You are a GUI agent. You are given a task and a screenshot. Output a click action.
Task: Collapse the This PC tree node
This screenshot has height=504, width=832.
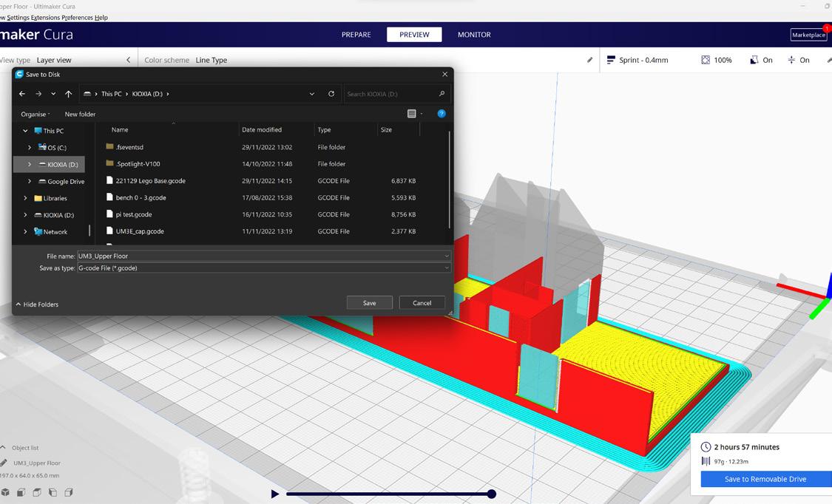click(x=25, y=130)
